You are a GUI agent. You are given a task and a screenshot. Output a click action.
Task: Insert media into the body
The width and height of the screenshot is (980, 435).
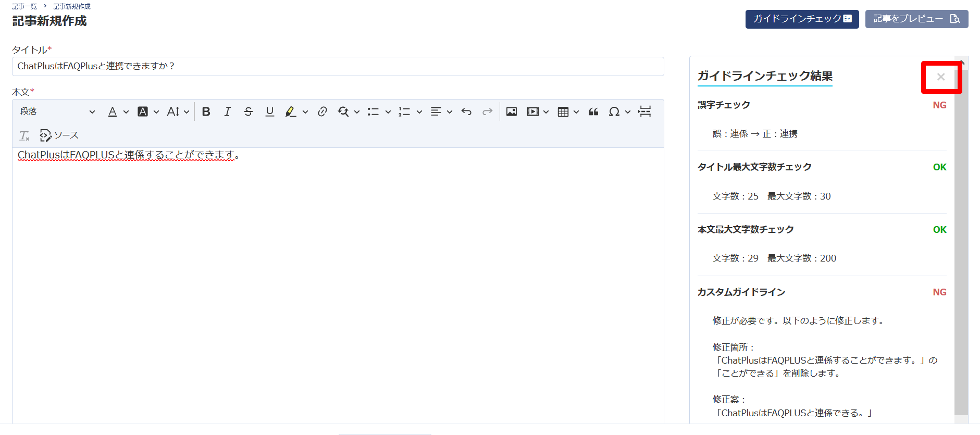(532, 111)
